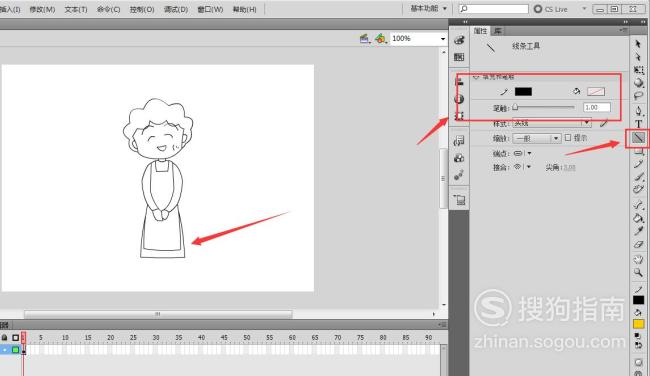Click the edit stroke style pencil icon
The height and width of the screenshot is (376, 650).
(x=604, y=123)
